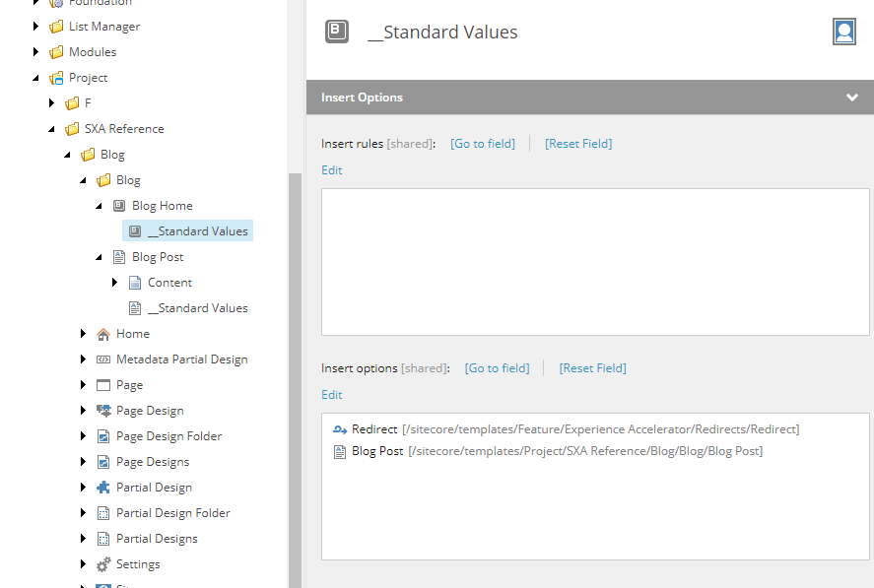The width and height of the screenshot is (874, 588).
Task: Click the Blog Post template icon in tree
Action: point(119,257)
